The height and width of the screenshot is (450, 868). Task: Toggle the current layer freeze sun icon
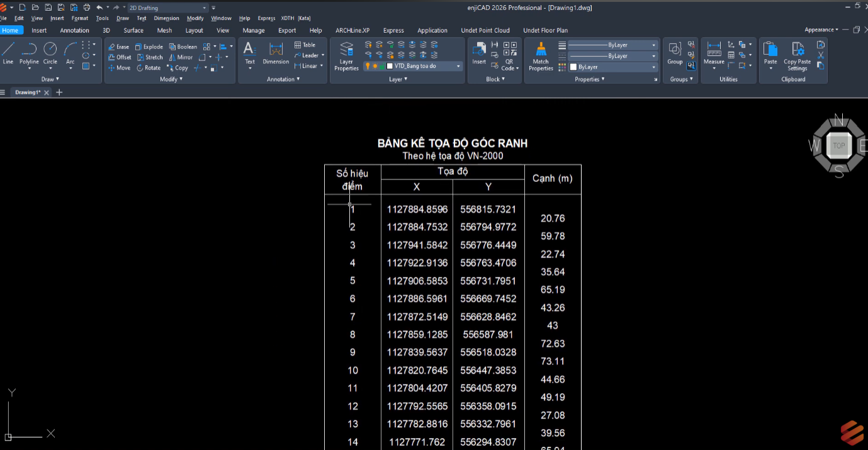coord(375,66)
